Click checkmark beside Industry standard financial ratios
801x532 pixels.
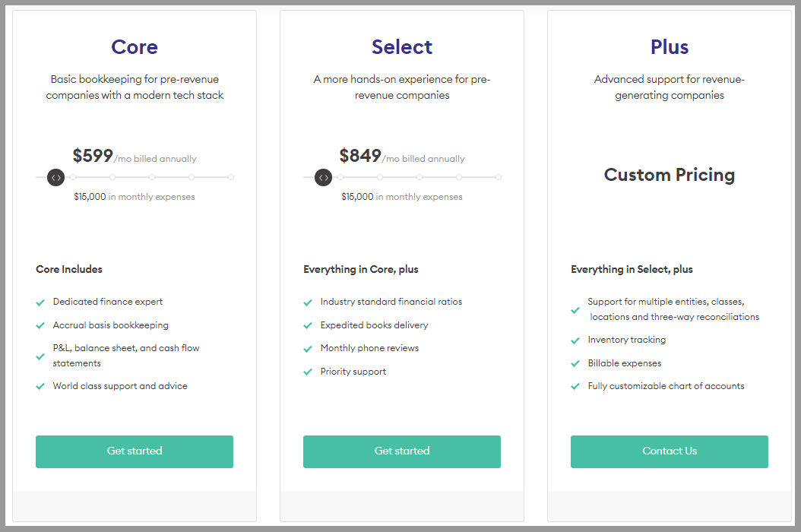pyautogui.click(x=308, y=302)
